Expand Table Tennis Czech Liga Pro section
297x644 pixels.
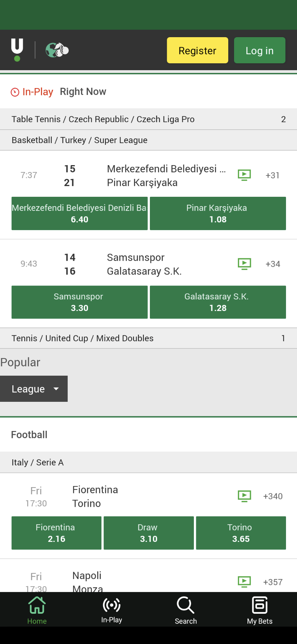148,119
